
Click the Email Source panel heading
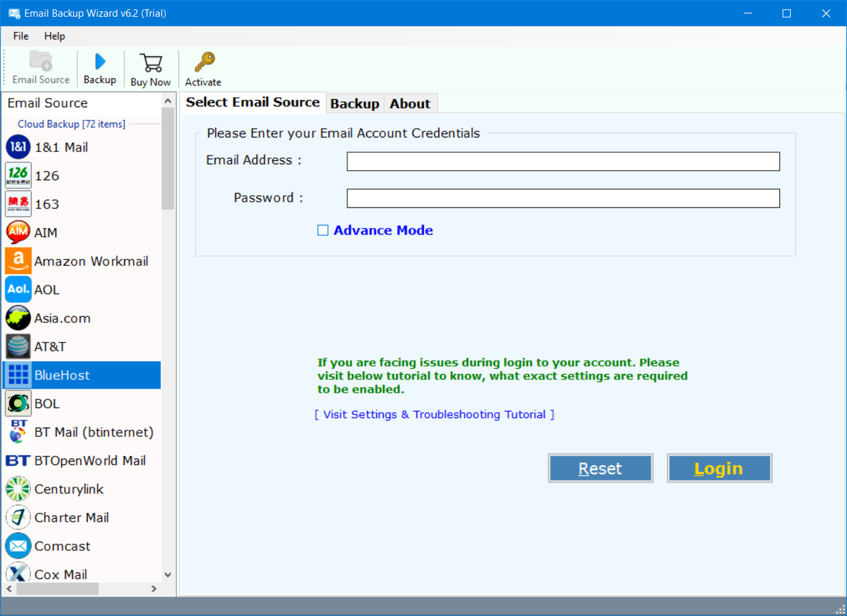pyautogui.click(x=48, y=103)
